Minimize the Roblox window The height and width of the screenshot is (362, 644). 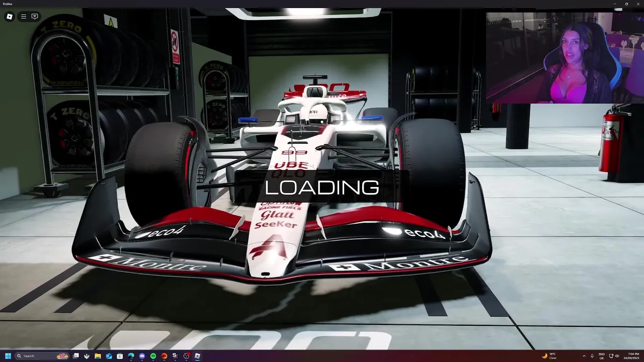point(615,4)
